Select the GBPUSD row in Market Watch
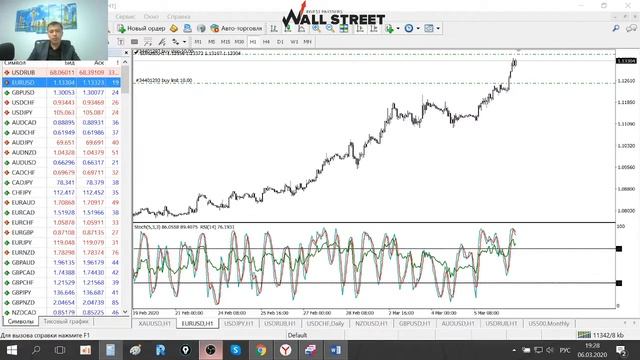This screenshot has width=640, height=360. pyautogui.click(x=61, y=92)
